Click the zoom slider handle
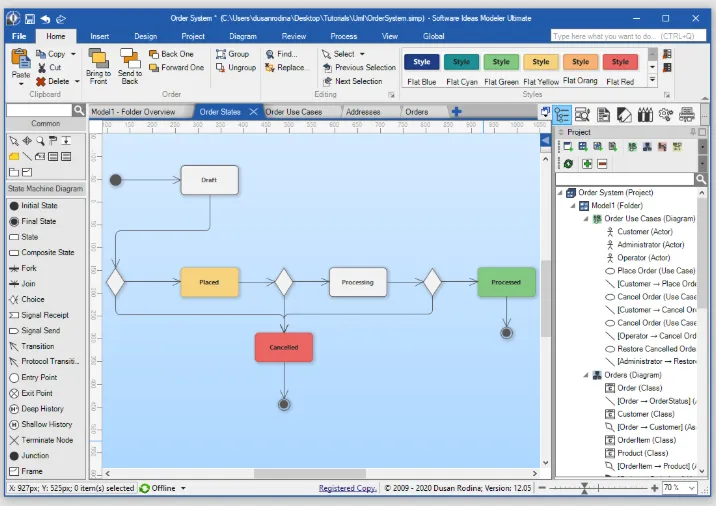The width and height of the screenshot is (716, 506). (584, 488)
